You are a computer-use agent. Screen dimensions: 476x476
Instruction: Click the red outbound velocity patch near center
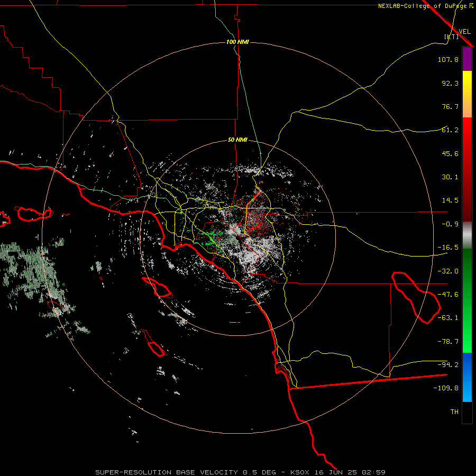click(x=257, y=225)
